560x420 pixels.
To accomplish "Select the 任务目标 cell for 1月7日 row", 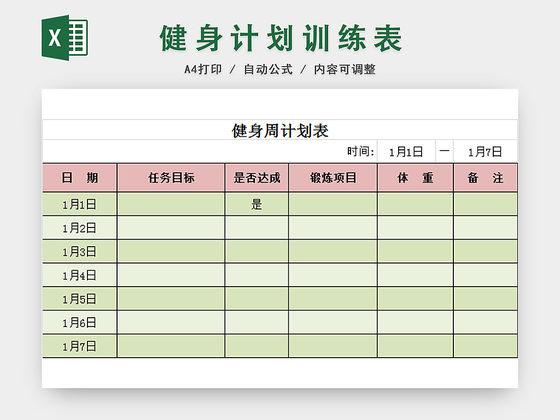I will pos(171,346).
